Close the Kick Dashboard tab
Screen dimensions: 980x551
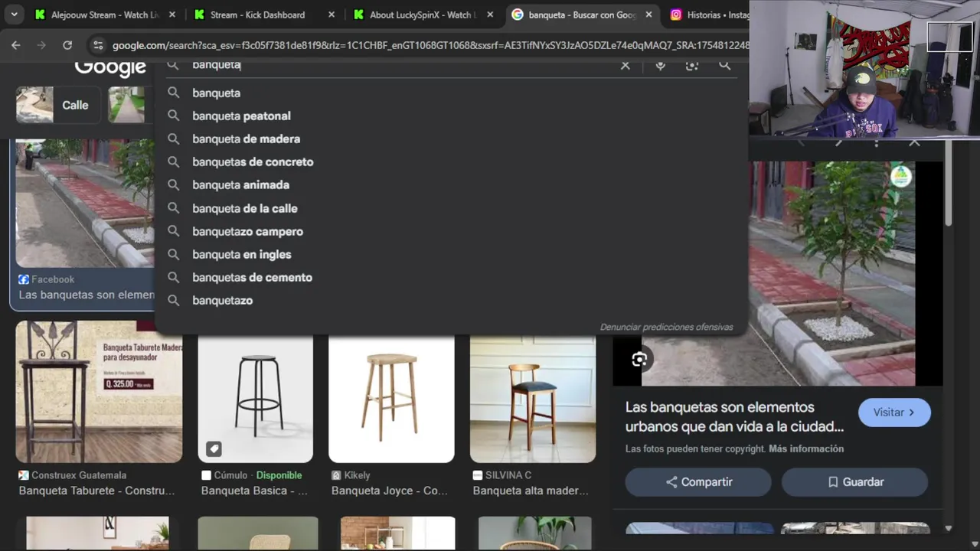click(x=332, y=15)
